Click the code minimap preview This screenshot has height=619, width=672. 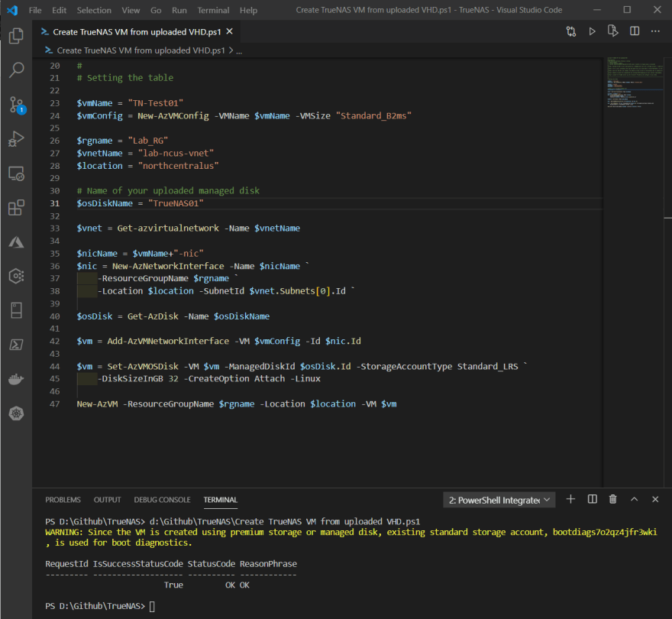point(635,82)
